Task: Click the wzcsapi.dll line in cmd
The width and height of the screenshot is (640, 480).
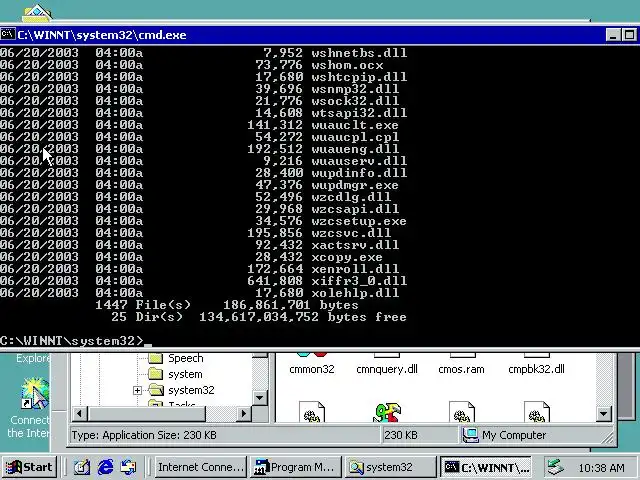Action: click(x=200, y=209)
